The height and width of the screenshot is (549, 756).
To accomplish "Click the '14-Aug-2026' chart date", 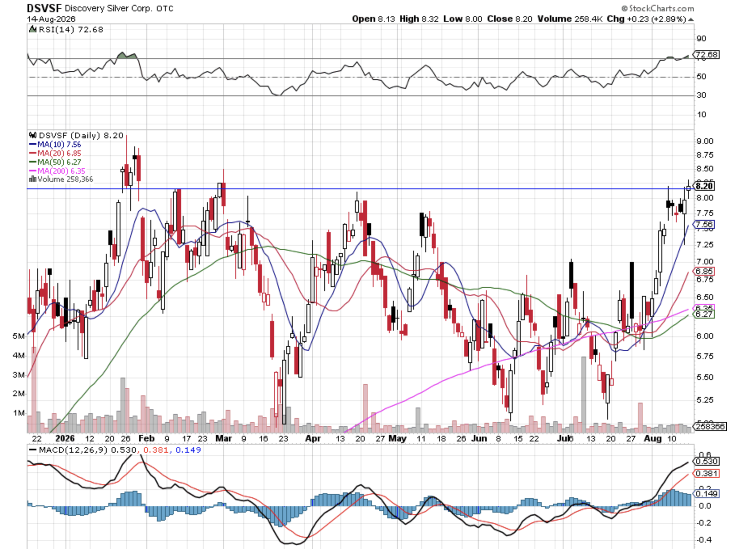I will 51,19.
